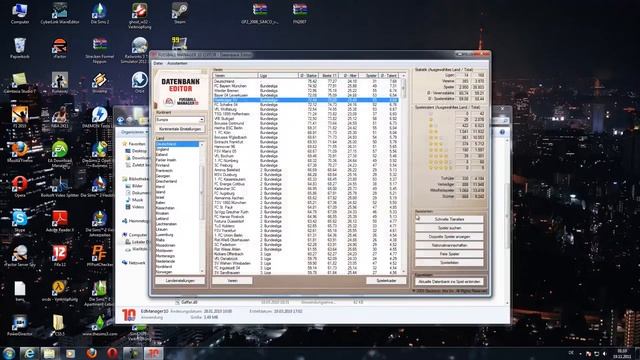Open Internet Explorer from taskbar

click(29, 353)
